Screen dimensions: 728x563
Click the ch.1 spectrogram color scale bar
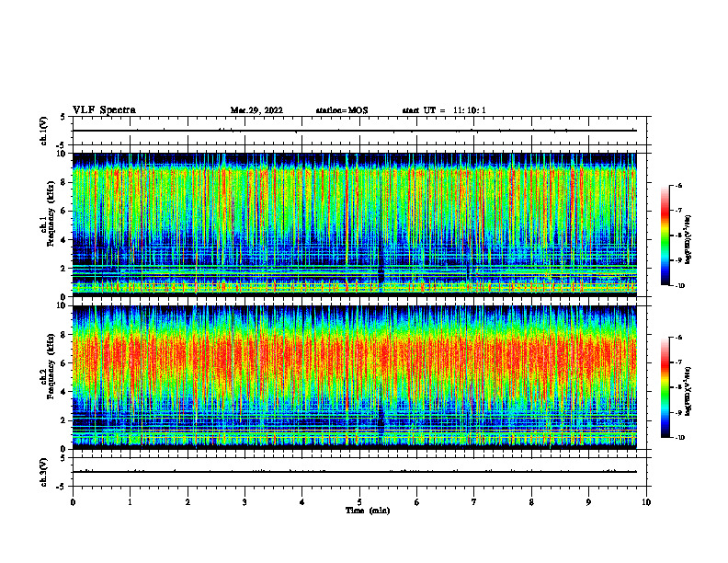tap(665, 236)
